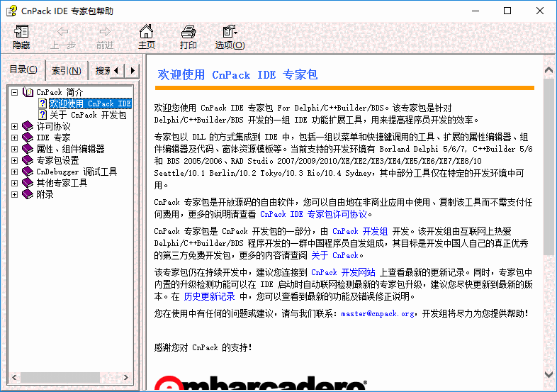This screenshot has width=557, height=392.
Task: Maximize the help window
Action: tap(507, 11)
